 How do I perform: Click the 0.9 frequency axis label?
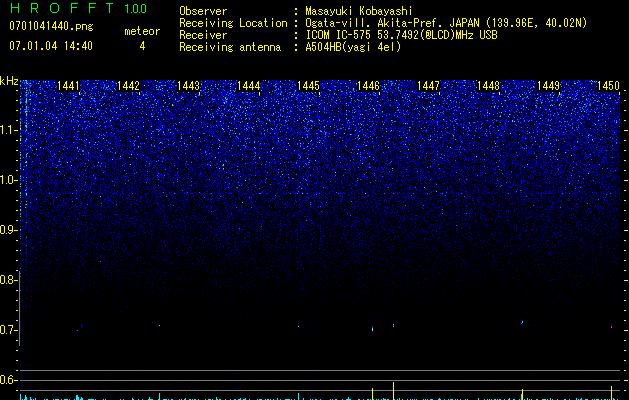tap(7, 230)
